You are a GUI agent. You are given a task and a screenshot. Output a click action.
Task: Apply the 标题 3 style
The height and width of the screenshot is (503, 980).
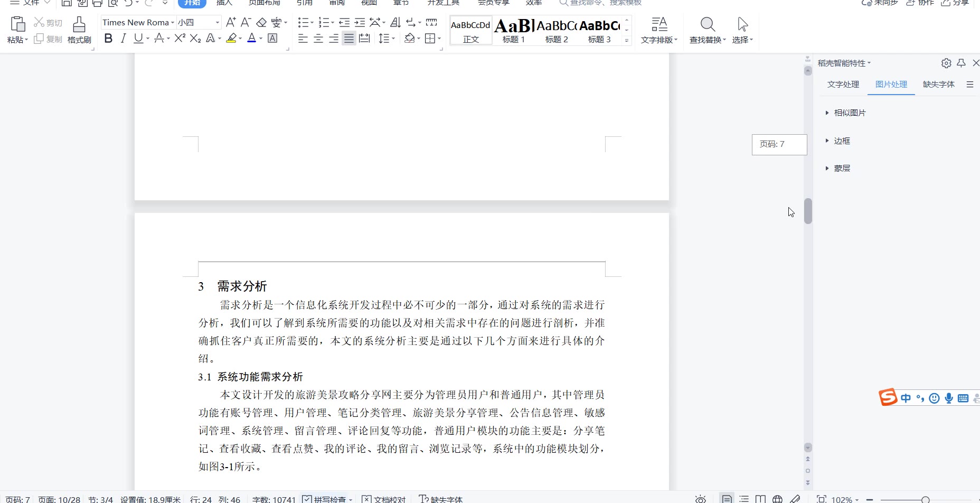coord(599,31)
